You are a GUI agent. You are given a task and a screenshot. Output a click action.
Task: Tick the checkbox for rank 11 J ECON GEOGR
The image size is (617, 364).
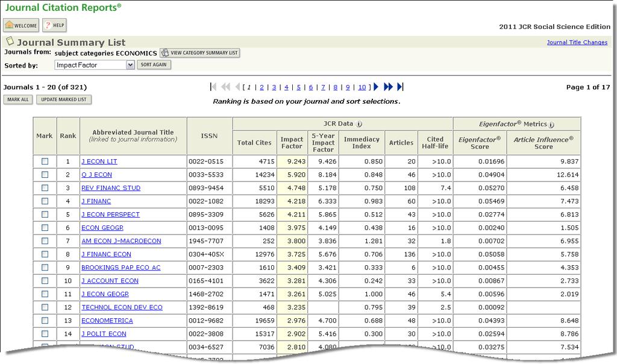coord(45,294)
